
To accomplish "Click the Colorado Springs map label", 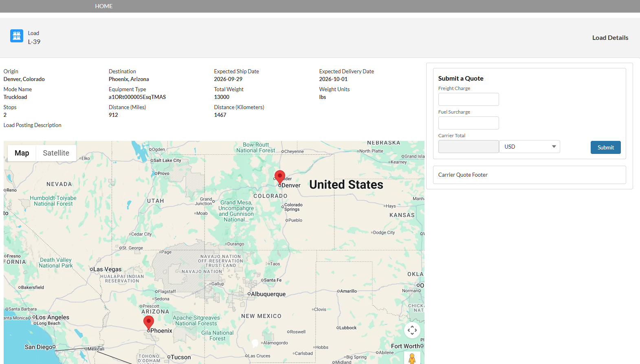I will pyautogui.click(x=293, y=207).
